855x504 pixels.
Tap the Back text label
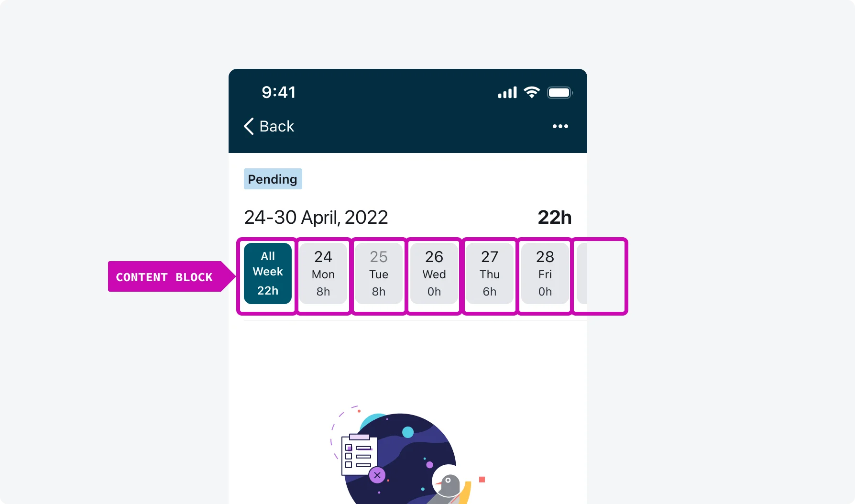[x=276, y=126]
